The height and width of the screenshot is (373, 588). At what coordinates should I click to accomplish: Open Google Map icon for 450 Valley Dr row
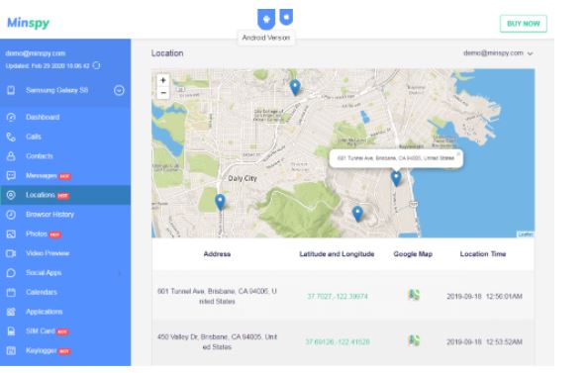click(414, 340)
